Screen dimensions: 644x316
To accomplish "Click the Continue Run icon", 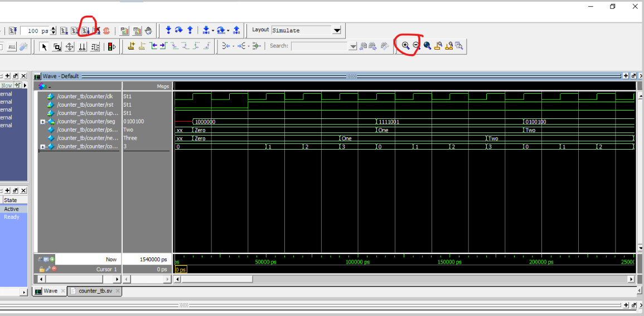I will 74,31.
